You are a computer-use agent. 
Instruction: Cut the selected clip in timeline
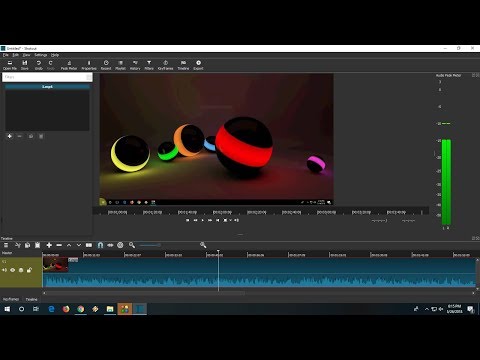click(x=18, y=245)
